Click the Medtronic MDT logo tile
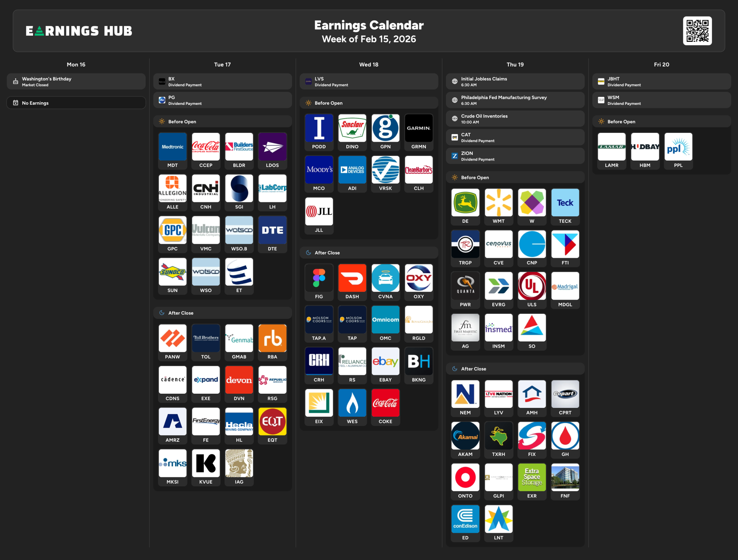This screenshot has width=738, height=560. [x=173, y=147]
